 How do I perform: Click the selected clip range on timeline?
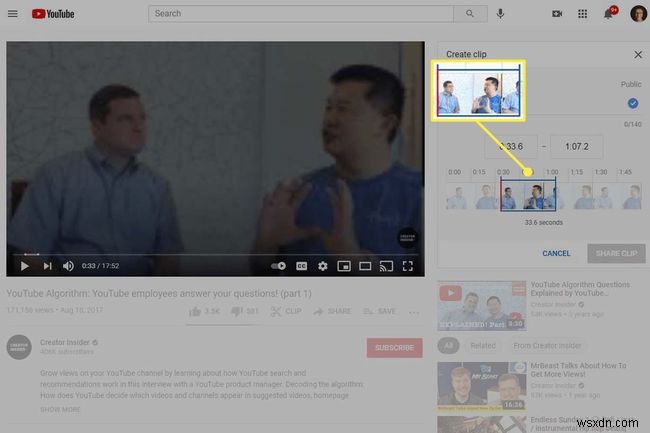(528, 195)
